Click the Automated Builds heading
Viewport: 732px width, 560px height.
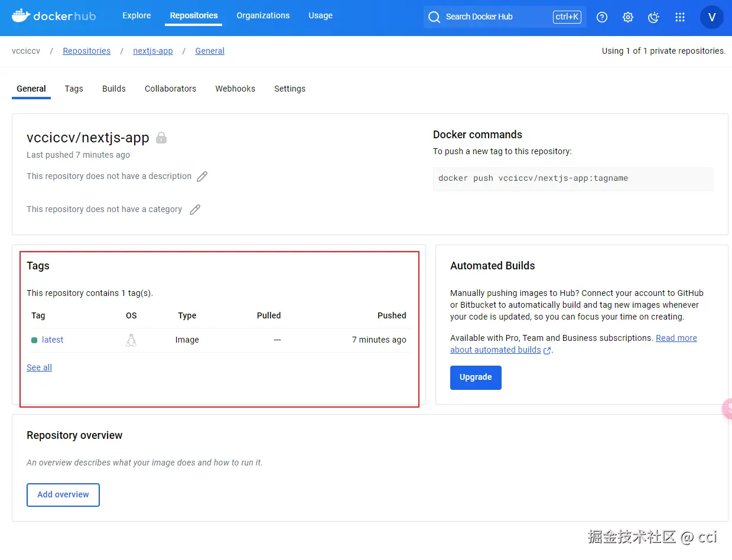(x=492, y=266)
